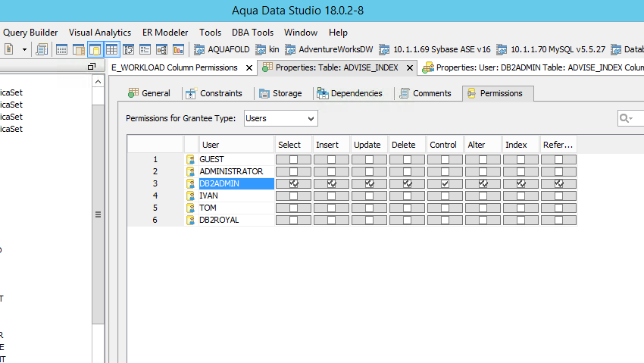Open the Help menu

coord(338,33)
